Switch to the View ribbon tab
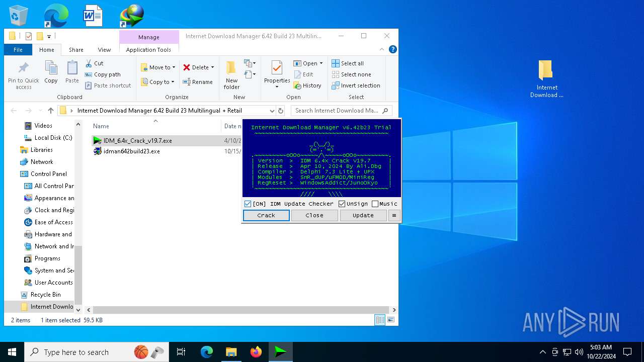Screen dimensions: 644x362 tap(104, 50)
